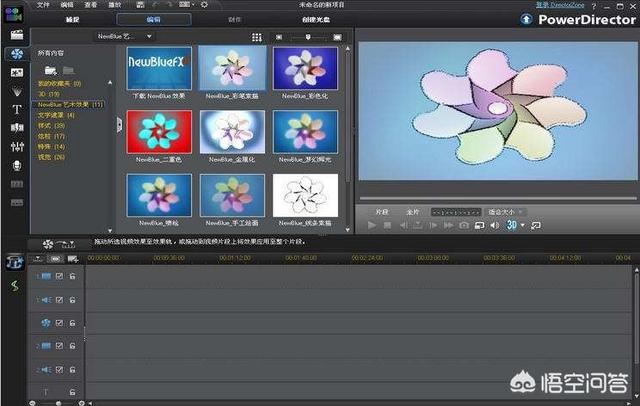Open the Title room (T icon)
The width and height of the screenshot is (640, 406).
coord(17,108)
